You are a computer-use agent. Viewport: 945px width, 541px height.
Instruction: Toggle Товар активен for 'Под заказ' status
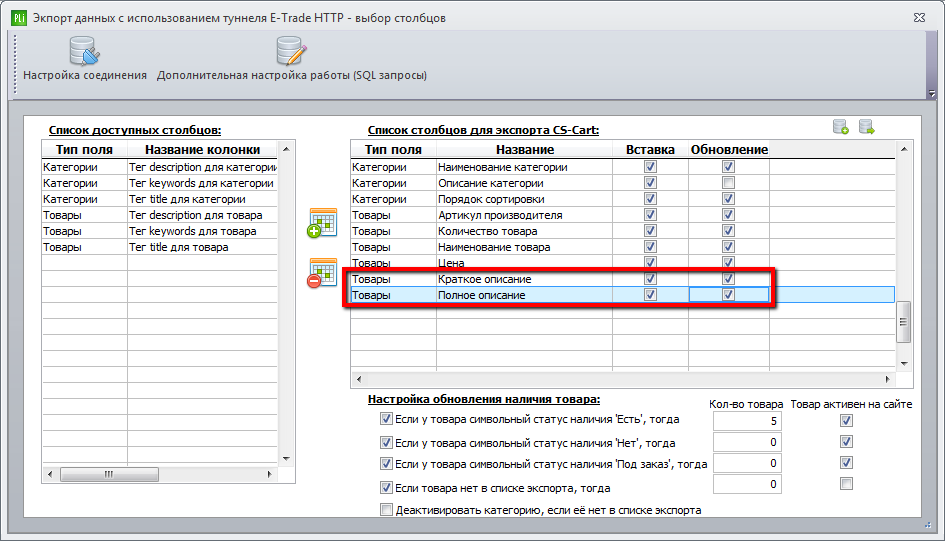[x=847, y=463]
